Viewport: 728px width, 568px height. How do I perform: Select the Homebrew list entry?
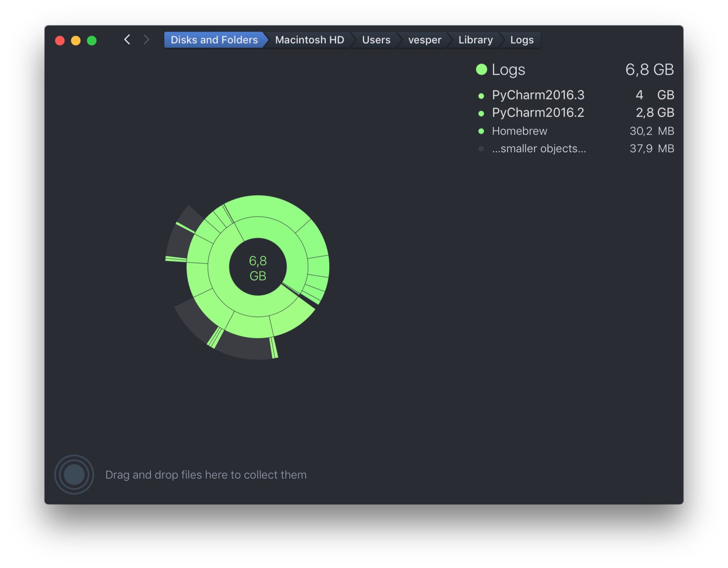(x=519, y=131)
